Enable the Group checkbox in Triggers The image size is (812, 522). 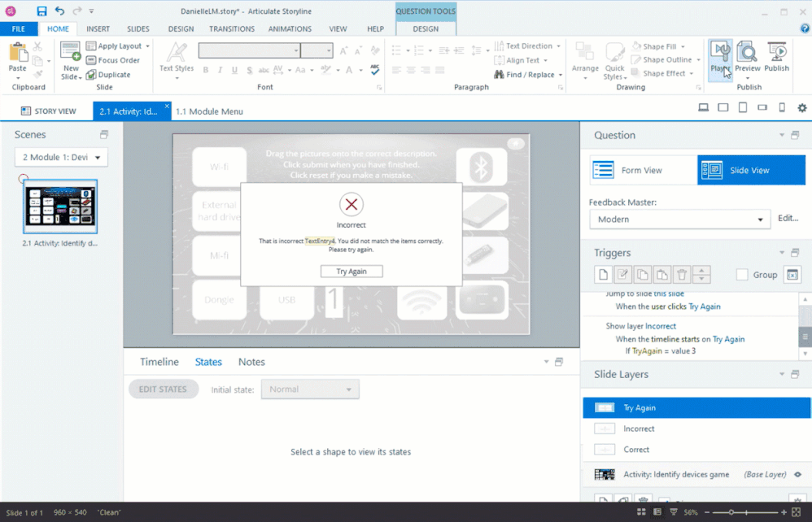click(742, 275)
